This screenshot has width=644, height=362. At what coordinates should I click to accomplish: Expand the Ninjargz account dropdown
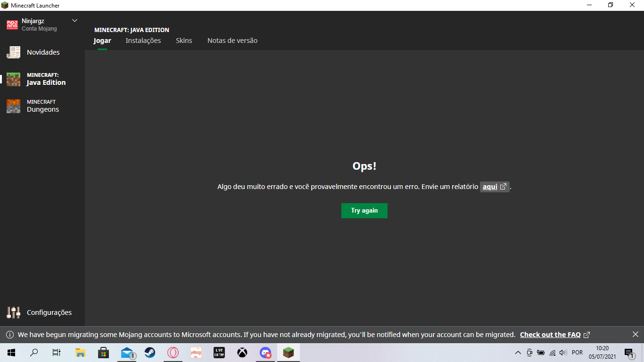pos(74,21)
